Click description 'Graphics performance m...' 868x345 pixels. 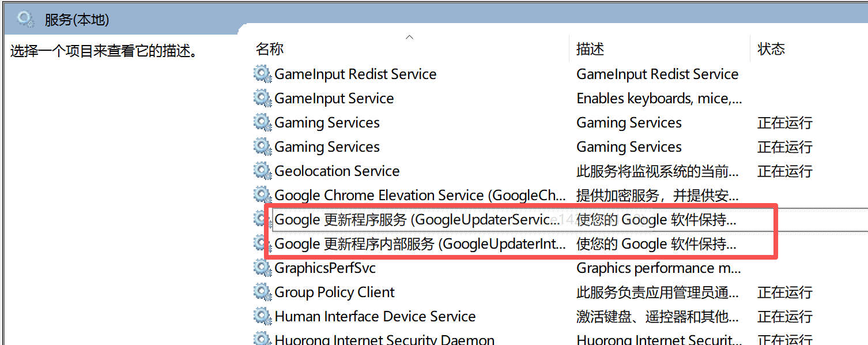tap(659, 268)
